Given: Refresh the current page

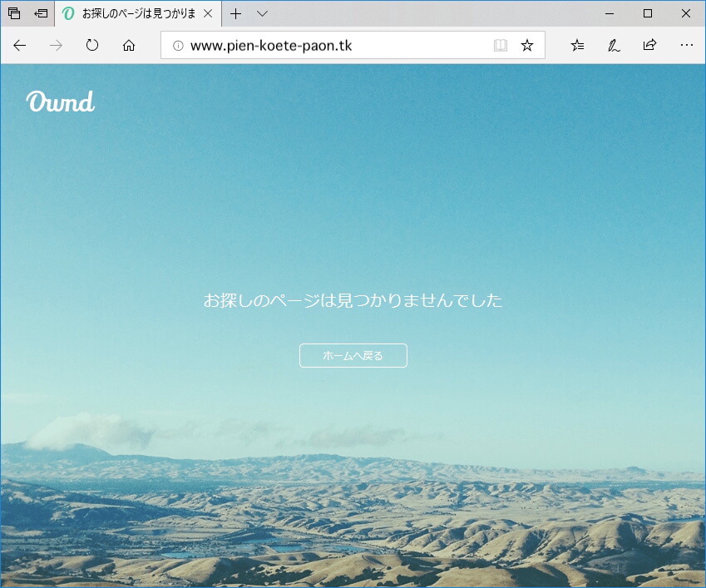Looking at the screenshot, I should pos(92,45).
